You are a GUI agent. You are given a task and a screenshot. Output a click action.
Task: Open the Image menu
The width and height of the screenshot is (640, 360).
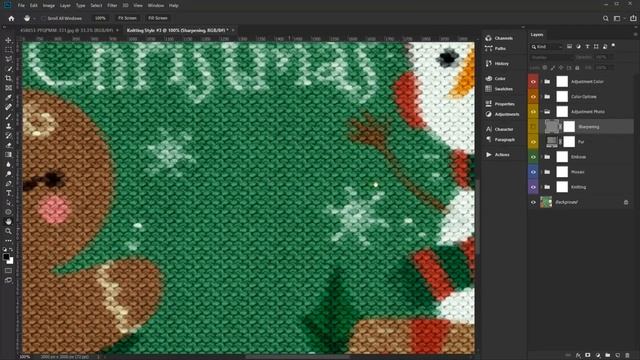[x=49, y=6]
